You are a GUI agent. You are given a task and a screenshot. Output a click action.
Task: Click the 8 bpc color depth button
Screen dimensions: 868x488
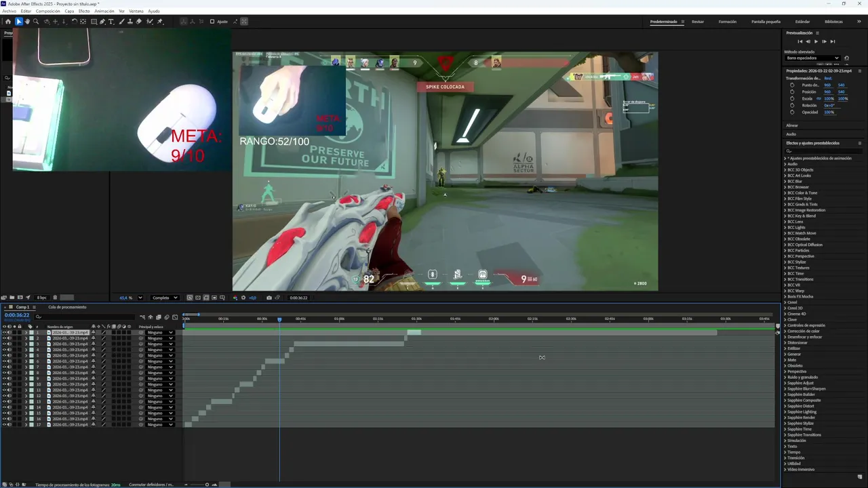[42, 298]
